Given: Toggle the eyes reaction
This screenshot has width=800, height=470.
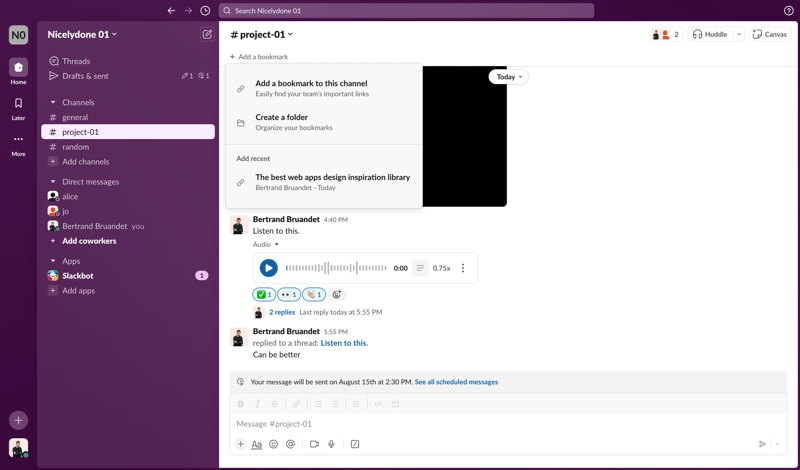Looking at the screenshot, I should (x=289, y=294).
